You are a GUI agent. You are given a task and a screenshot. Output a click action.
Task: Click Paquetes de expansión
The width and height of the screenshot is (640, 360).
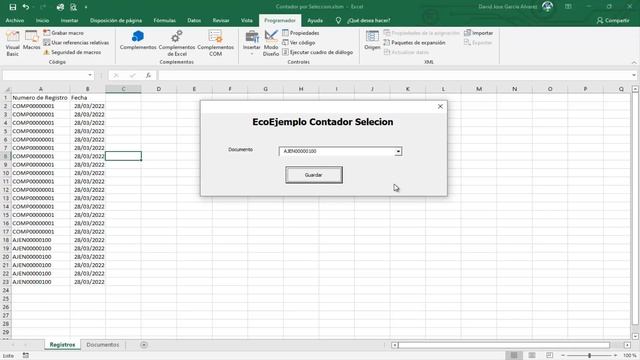[414, 42]
